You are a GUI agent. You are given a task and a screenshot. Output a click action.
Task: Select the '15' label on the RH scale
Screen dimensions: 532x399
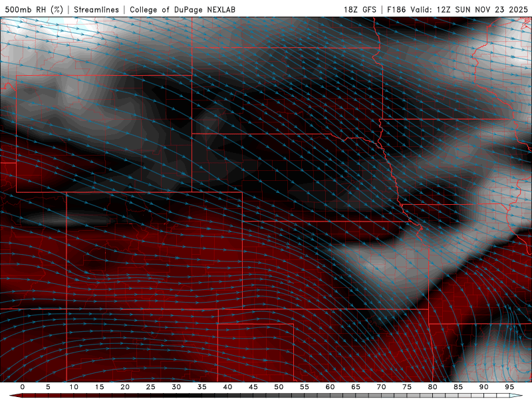point(99,387)
